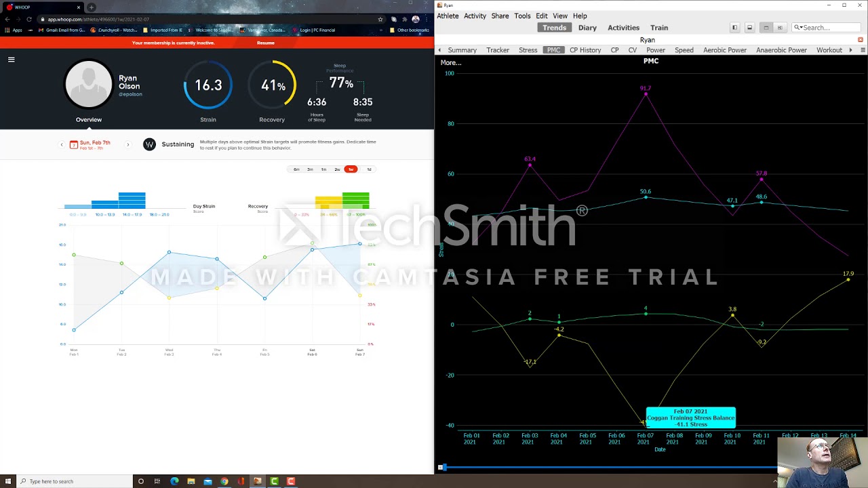The width and height of the screenshot is (868, 488).
Task: Open a new Chrome tab
Action: click(x=92, y=7)
